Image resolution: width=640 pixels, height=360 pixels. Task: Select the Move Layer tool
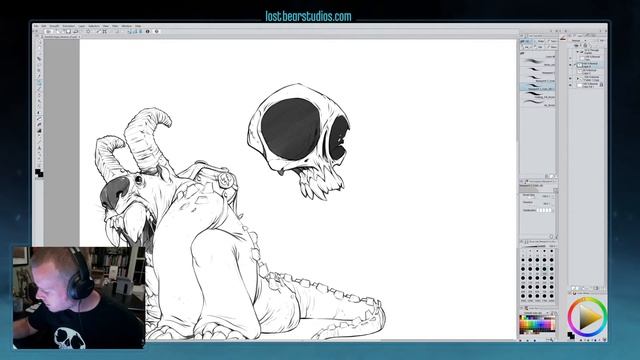[x=39, y=58]
